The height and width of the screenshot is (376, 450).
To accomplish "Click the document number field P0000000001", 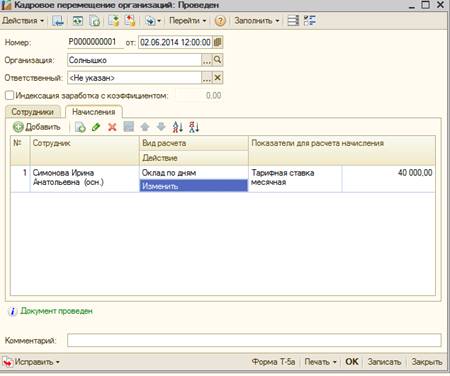I will click(x=95, y=42).
